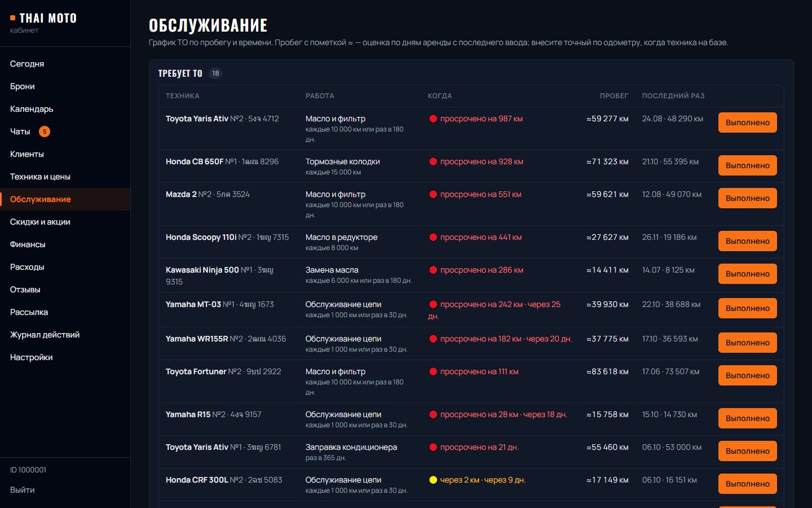Mark Honda Scoopy 110i gearbox oil Выполнено
Viewport: 812px width, 508px height.
[747, 241]
